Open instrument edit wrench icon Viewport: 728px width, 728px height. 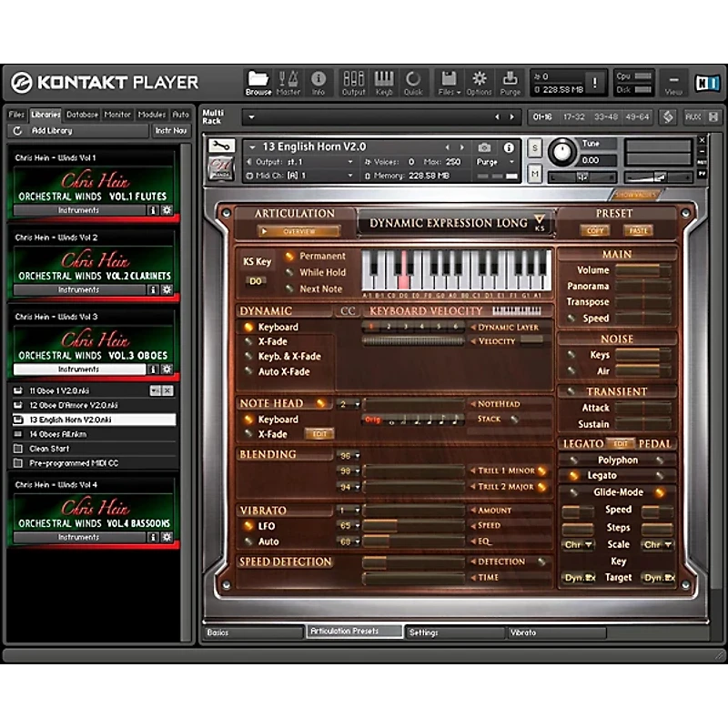point(221,146)
